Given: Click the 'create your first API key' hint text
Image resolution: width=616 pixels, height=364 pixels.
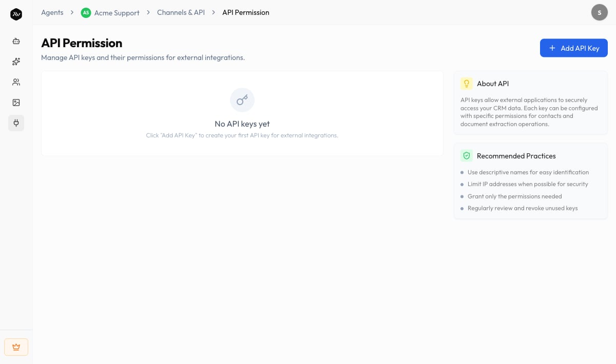Looking at the screenshot, I should tap(242, 135).
